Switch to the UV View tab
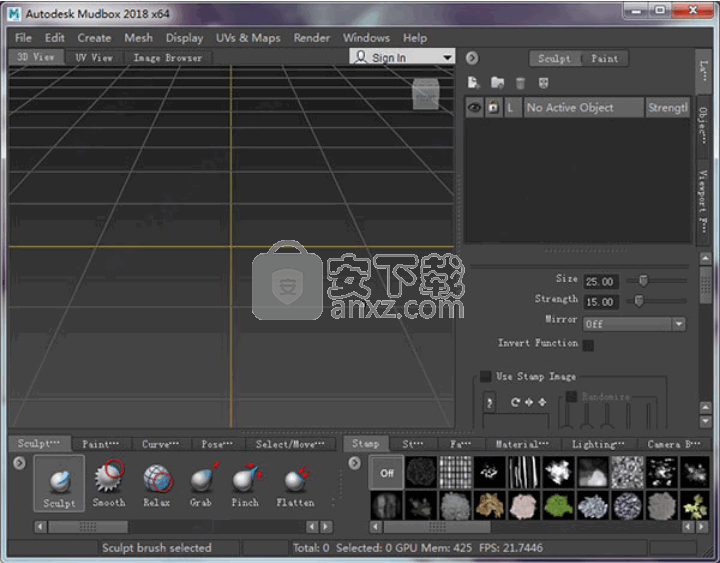Image resolution: width=720 pixels, height=563 pixels. coord(94,57)
